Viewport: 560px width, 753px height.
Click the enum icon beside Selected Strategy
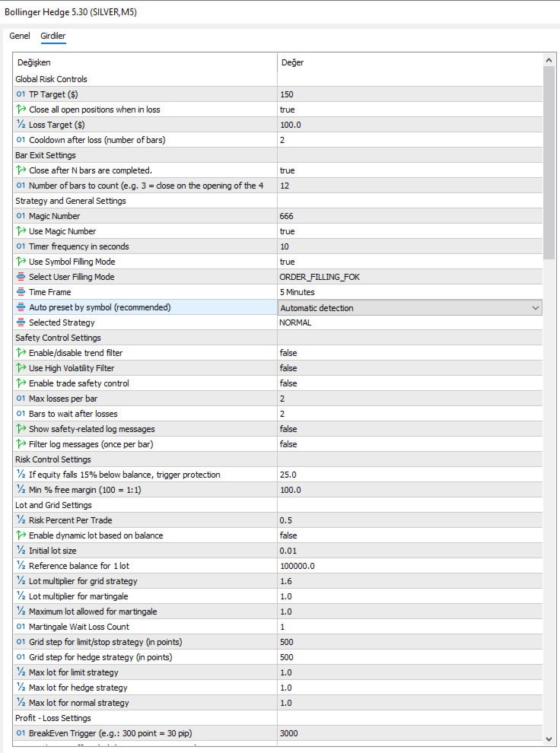click(21, 322)
